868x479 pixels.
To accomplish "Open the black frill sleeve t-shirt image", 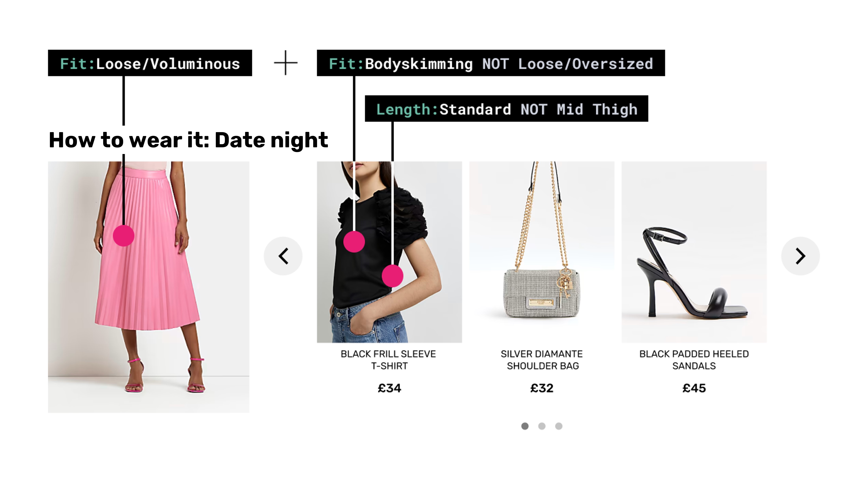I will 389,252.
